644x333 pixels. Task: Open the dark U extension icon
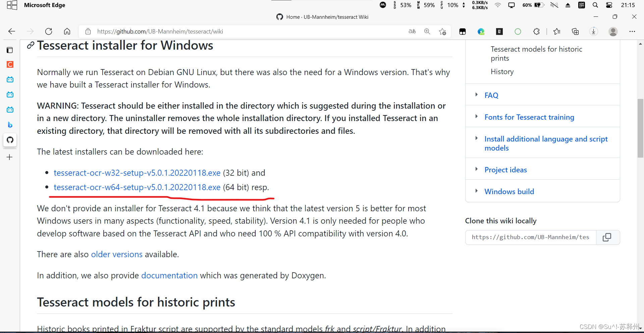click(x=499, y=32)
